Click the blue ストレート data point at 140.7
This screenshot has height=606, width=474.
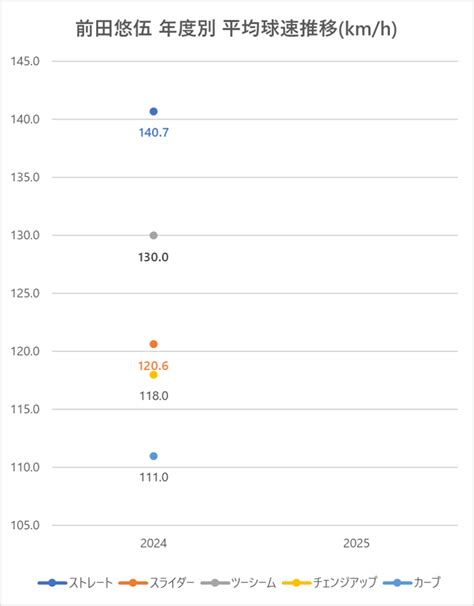tap(153, 111)
